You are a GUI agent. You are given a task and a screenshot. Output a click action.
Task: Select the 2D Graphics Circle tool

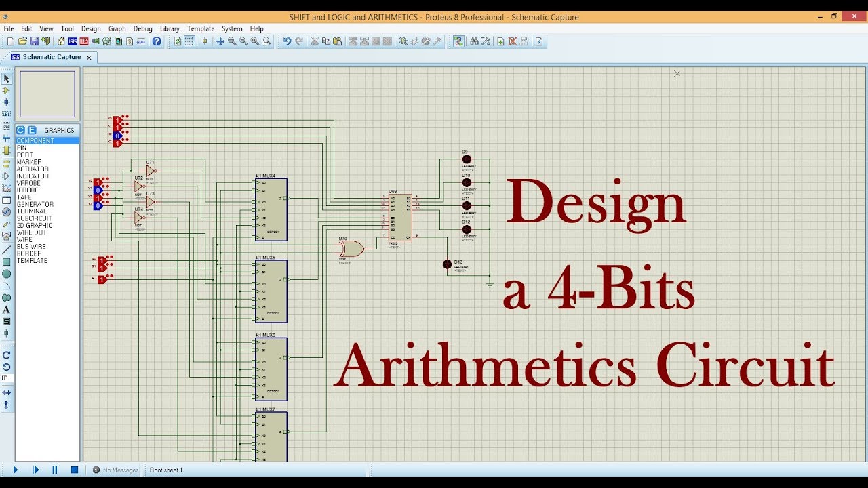pyautogui.click(x=6, y=274)
